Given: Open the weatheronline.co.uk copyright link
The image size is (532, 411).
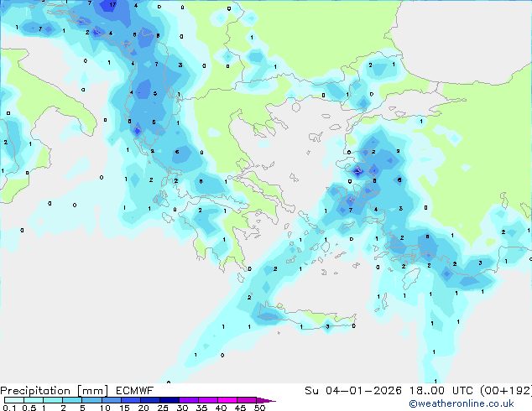Looking at the screenshot, I should click(462, 403).
